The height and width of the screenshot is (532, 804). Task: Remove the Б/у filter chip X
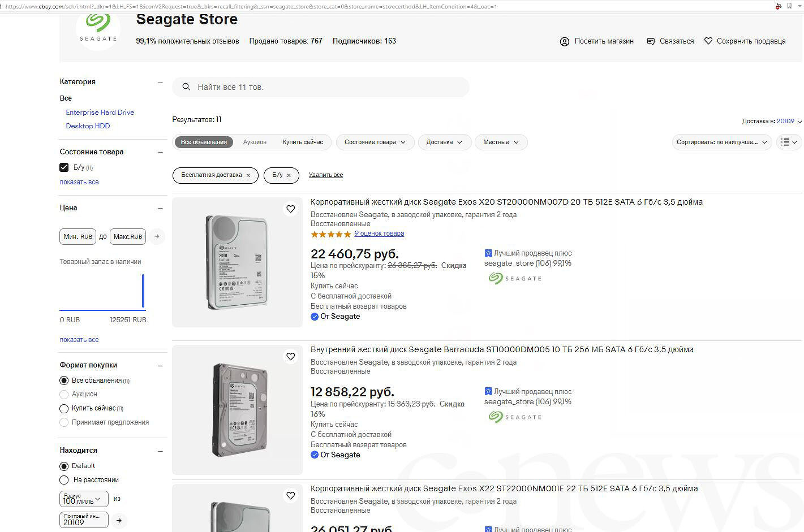coord(289,175)
